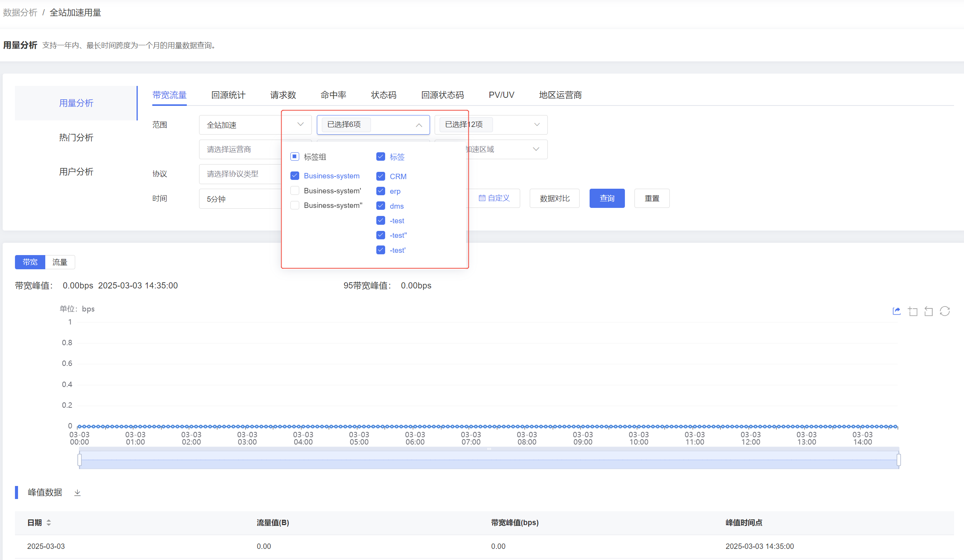Click the chart data zoom slider track
Screen dimensions: 964x560
(x=489, y=460)
